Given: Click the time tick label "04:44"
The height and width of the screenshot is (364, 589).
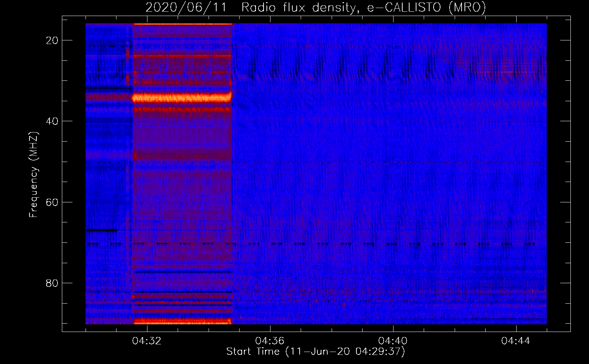Looking at the screenshot, I should pyautogui.click(x=516, y=341).
